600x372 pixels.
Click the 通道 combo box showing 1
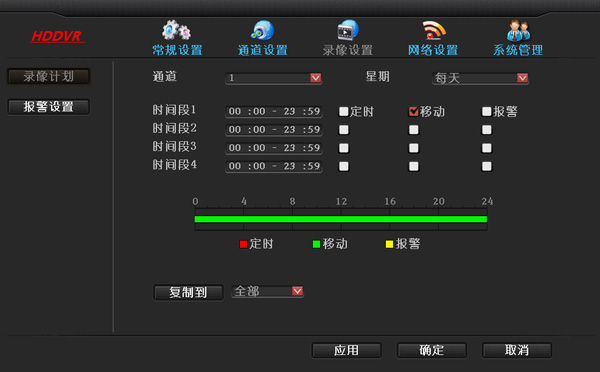(274, 78)
